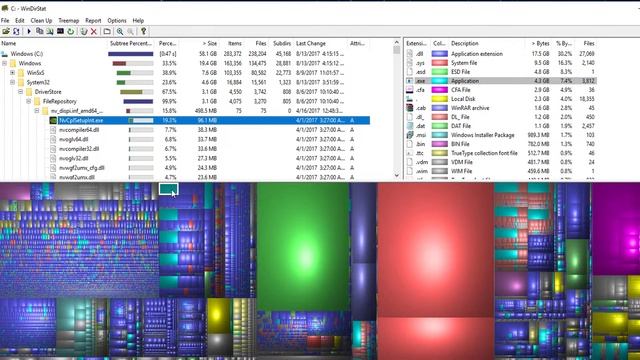Select the nvwgf2umx_cfg.dll row
The height and width of the screenshot is (360, 640).
pyautogui.click(x=185, y=168)
